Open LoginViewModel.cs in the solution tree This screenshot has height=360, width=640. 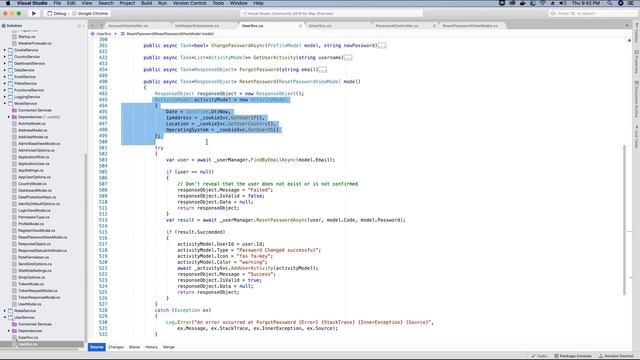tap(34, 211)
